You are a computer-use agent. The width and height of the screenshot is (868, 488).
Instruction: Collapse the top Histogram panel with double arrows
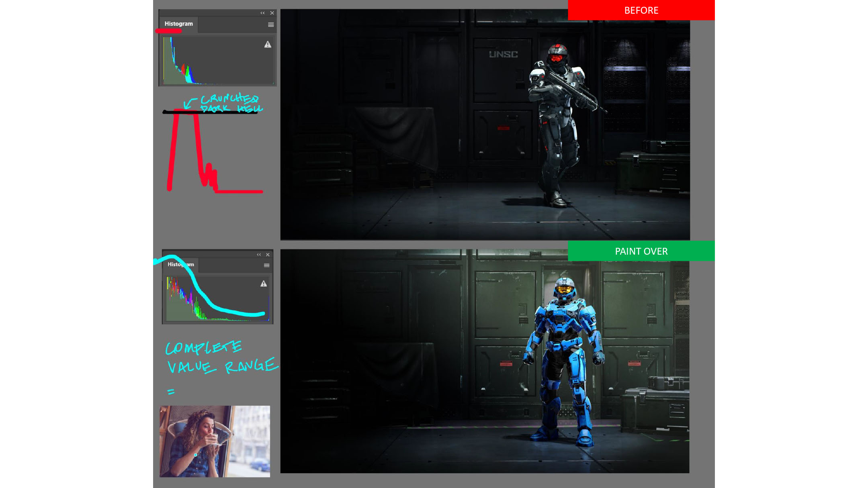tap(262, 13)
